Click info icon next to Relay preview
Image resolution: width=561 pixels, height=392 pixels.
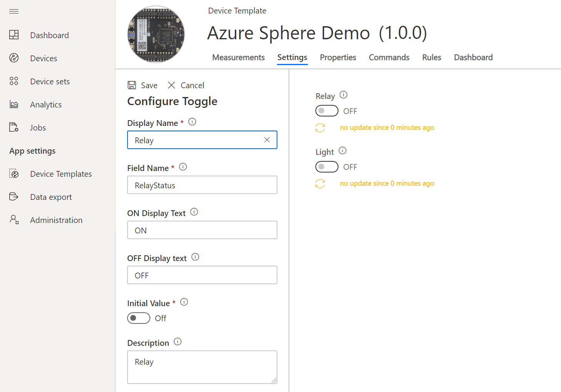pyautogui.click(x=344, y=95)
